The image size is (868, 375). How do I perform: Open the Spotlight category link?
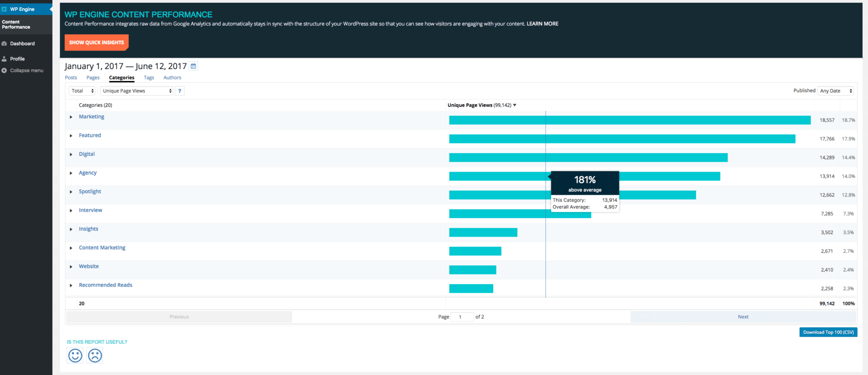tap(90, 192)
